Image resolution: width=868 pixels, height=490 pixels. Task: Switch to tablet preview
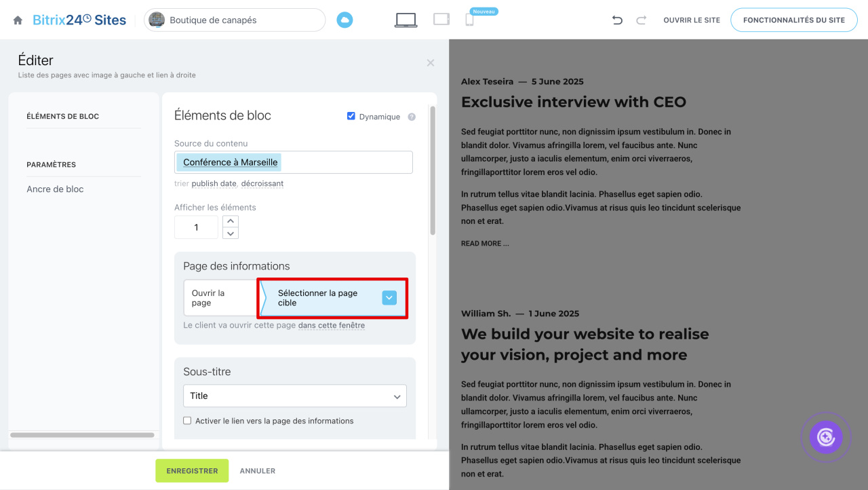(x=441, y=20)
